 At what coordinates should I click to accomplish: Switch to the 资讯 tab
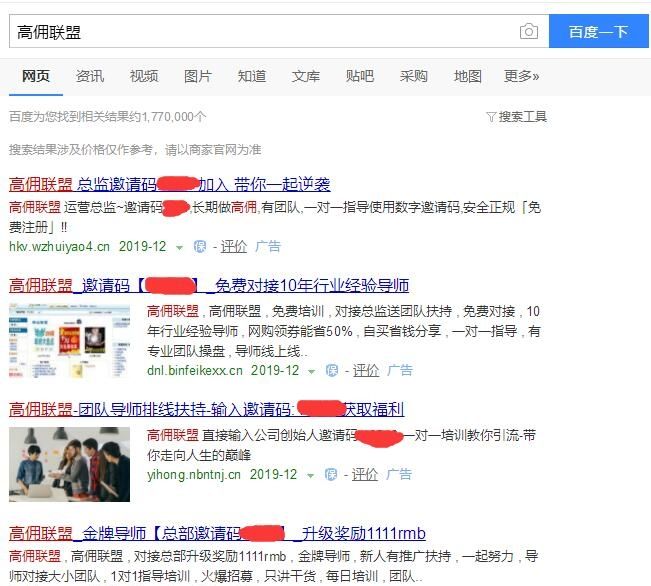coord(90,76)
